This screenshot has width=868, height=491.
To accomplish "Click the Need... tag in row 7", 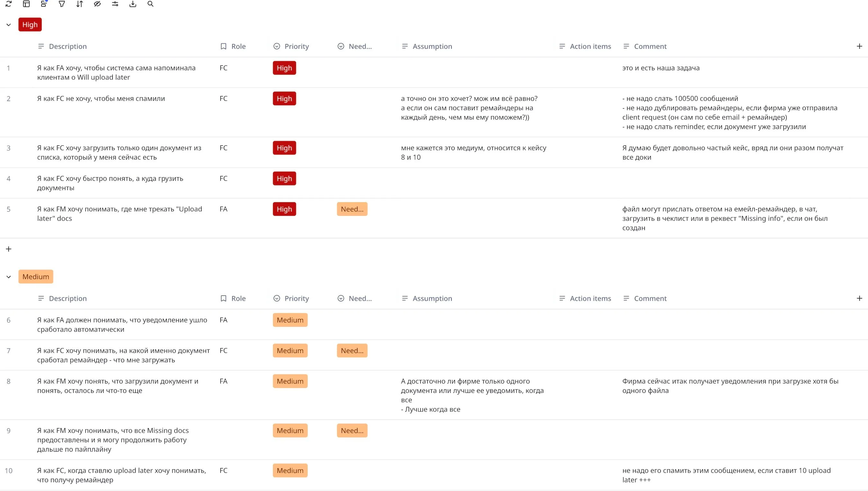I will pos(352,350).
